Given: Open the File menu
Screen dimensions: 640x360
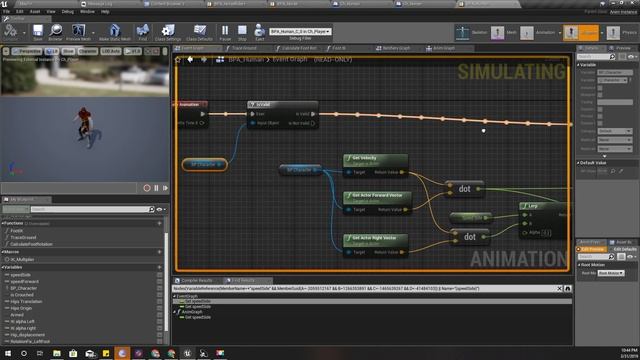Looking at the screenshot, I should (7, 12).
